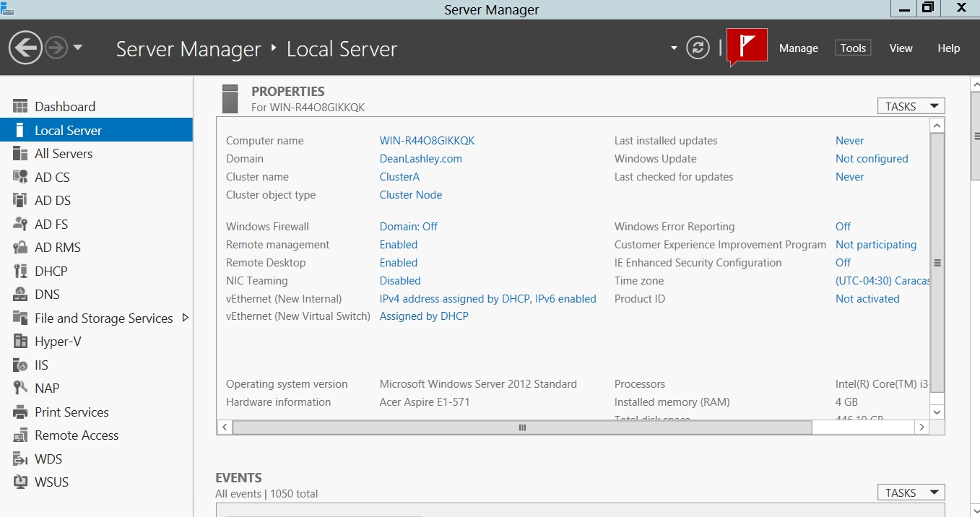980x517 pixels.
Task: Click the Server Manager title bar app icon
Action: click(x=7, y=9)
